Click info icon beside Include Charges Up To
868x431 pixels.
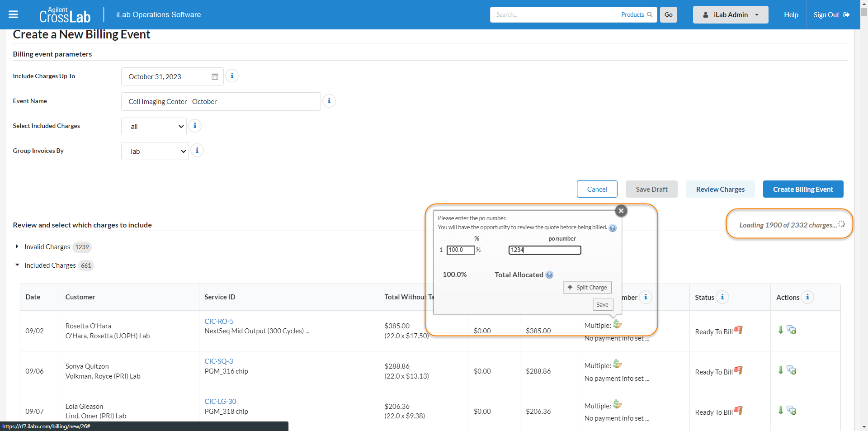click(x=232, y=76)
